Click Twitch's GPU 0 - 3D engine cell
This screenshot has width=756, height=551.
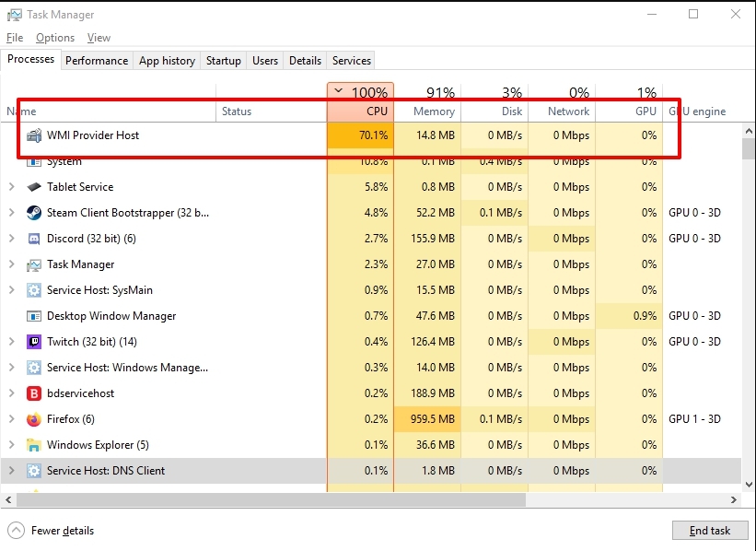point(695,342)
